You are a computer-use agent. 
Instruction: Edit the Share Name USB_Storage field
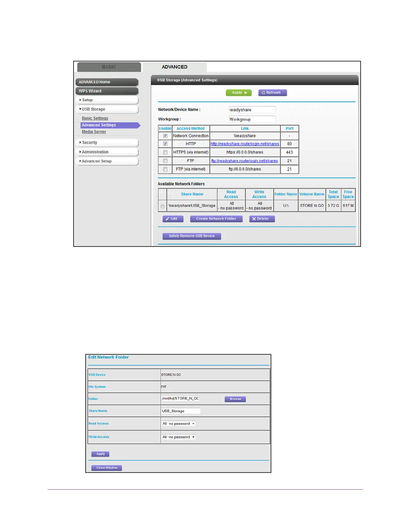coord(181,411)
